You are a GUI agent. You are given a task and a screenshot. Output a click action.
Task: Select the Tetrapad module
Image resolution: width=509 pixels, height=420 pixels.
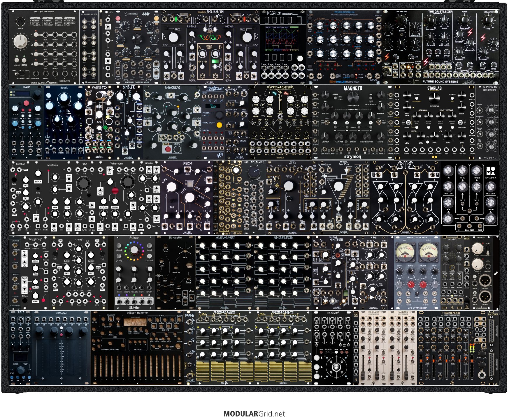(x=62, y=348)
